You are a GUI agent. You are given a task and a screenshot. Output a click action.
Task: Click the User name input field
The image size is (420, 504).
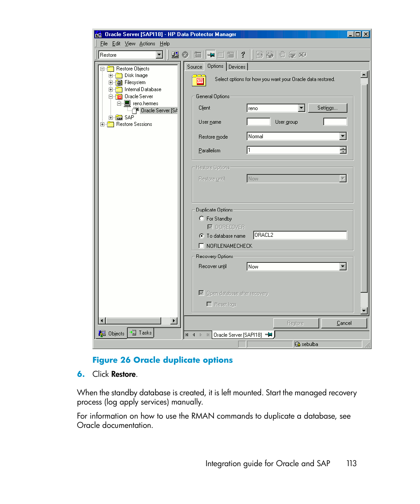tap(258, 122)
